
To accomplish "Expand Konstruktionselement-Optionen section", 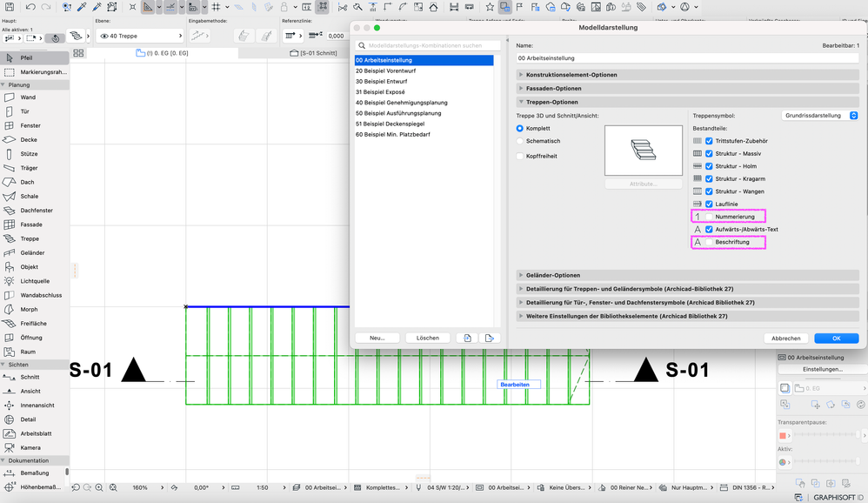I will point(688,75).
